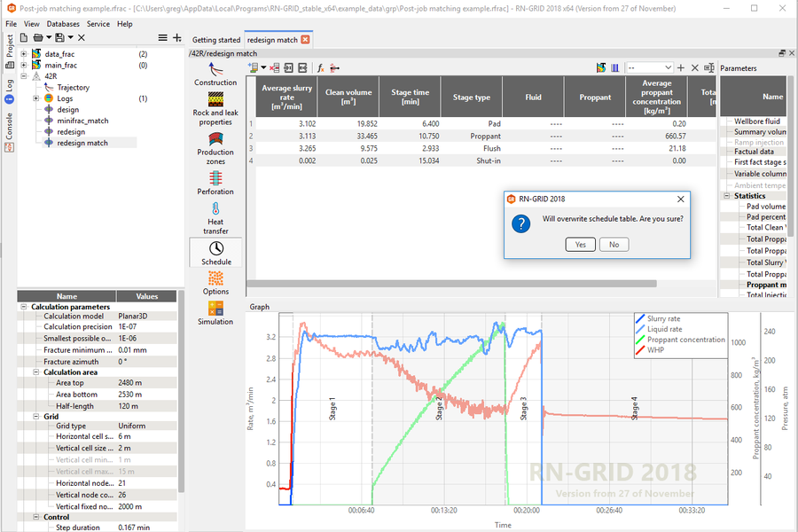This screenshot has width=798, height=532.
Task: Switch to the Getting started tab
Action: 216,40
